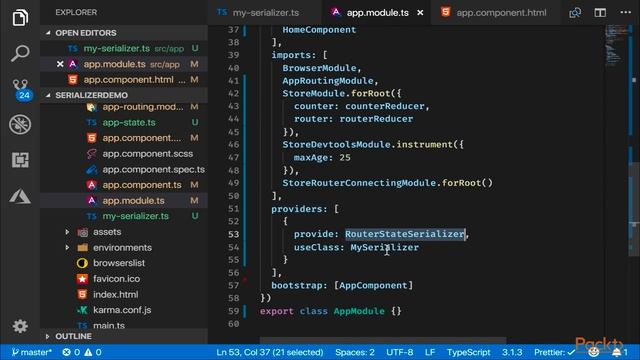Screen dimensions: 640x360
Task: Click MySerializer on line 54
Action: pyautogui.click(x=384, y=247)
